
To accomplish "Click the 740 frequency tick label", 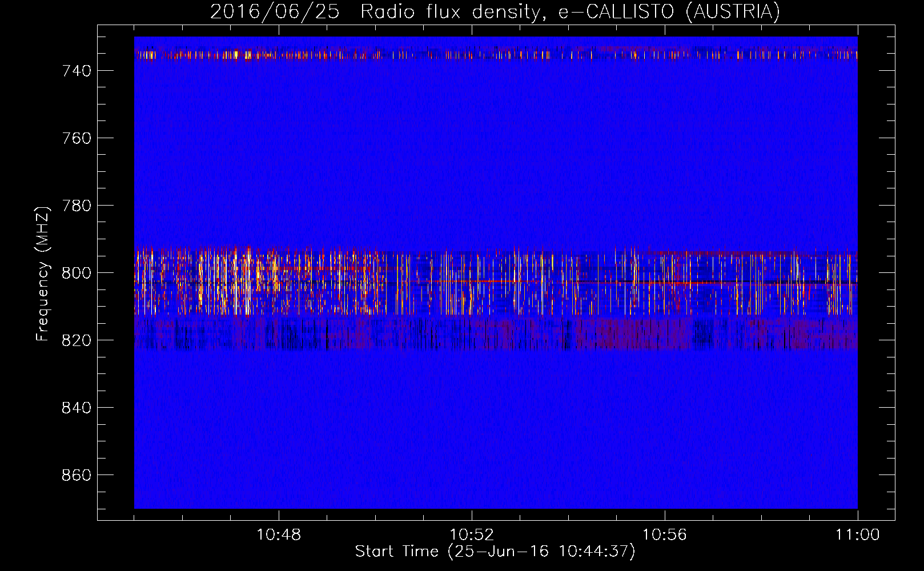I will [77, 71].
